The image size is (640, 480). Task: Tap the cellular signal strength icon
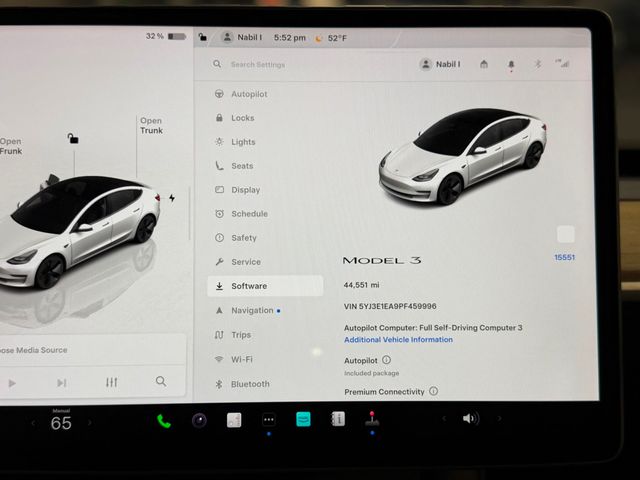(x=562, y=63)
